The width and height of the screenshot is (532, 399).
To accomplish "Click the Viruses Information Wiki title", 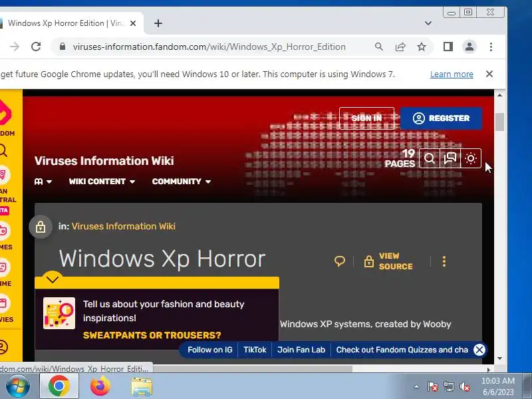I will tap(104, 160).
